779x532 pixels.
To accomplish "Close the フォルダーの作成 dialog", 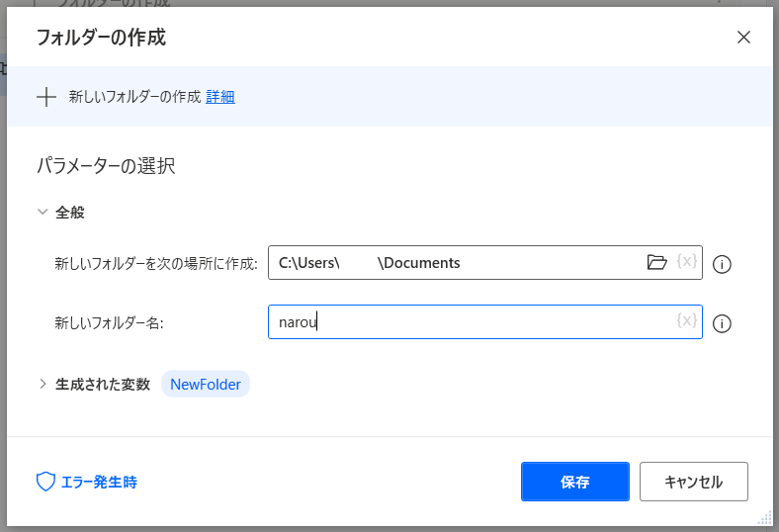I will (743, 38).
